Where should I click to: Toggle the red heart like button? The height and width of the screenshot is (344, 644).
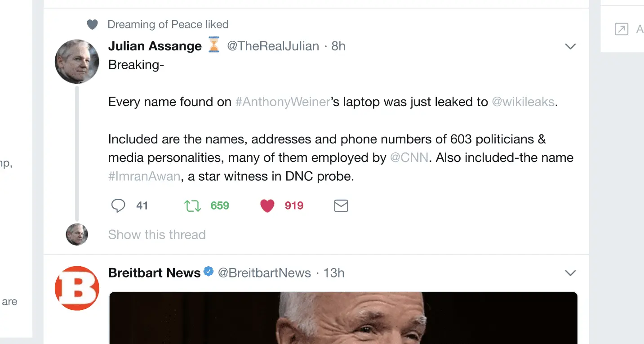267,206
